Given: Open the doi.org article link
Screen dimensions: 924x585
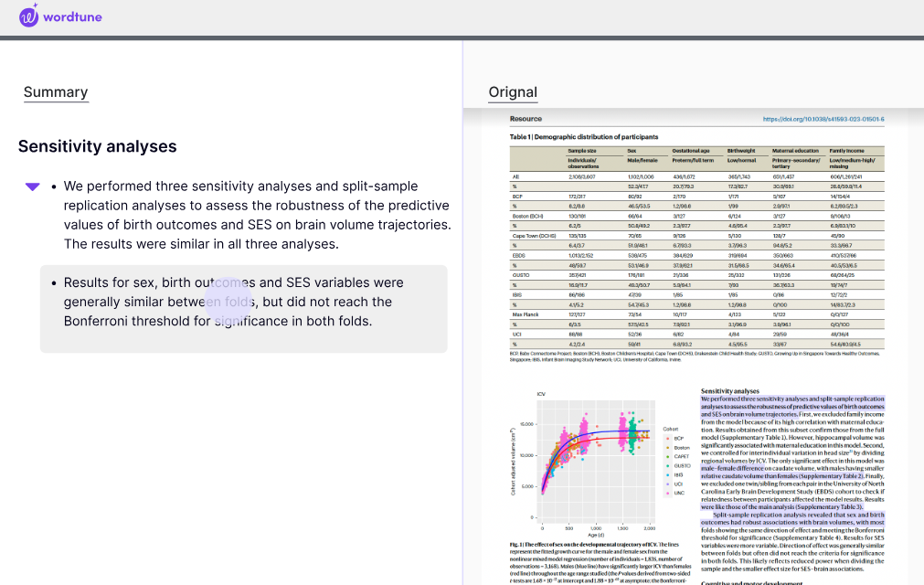Looking at the screenshot, I should [825, 119].
